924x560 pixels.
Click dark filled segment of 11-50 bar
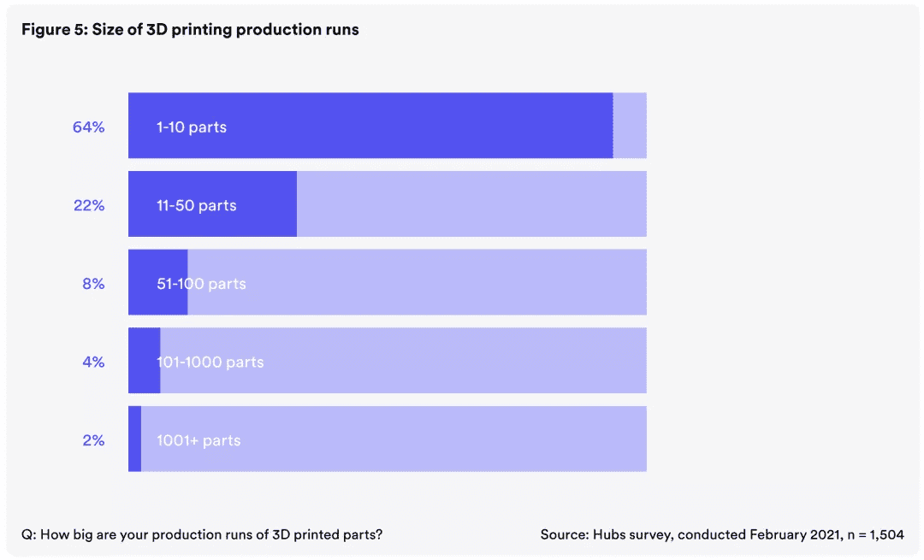click(x=213, y=203)
